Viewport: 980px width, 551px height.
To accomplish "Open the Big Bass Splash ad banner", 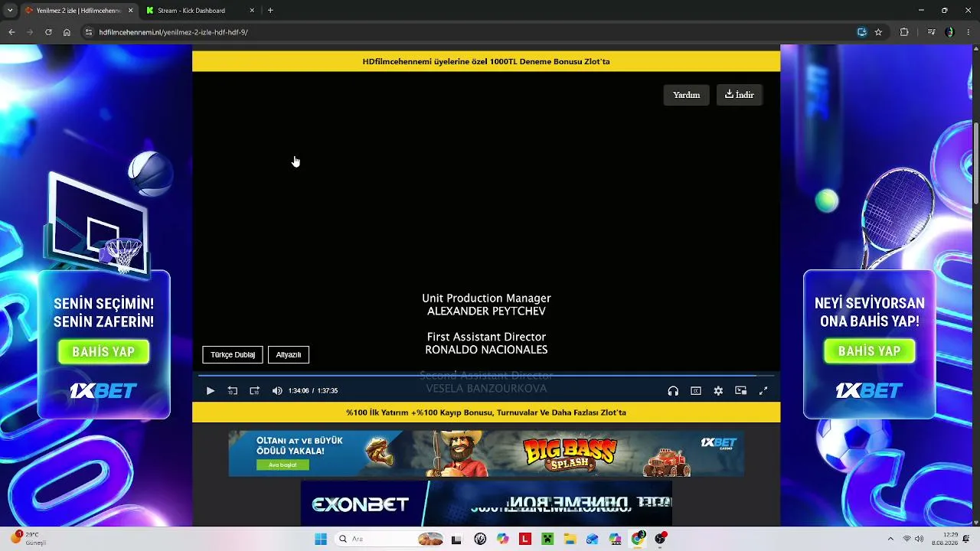I will point(486,453).
